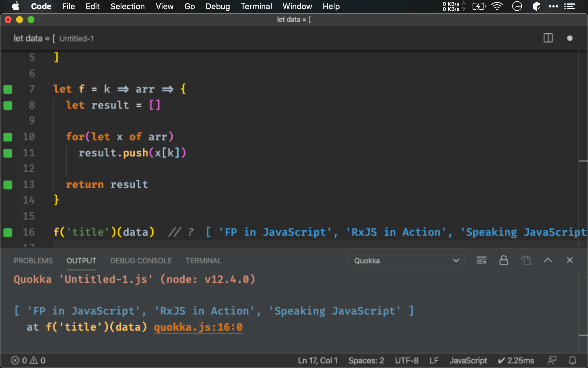The image size is (588, 368).
Task: Click the editor vertical scrollbar
Action: 583,149
